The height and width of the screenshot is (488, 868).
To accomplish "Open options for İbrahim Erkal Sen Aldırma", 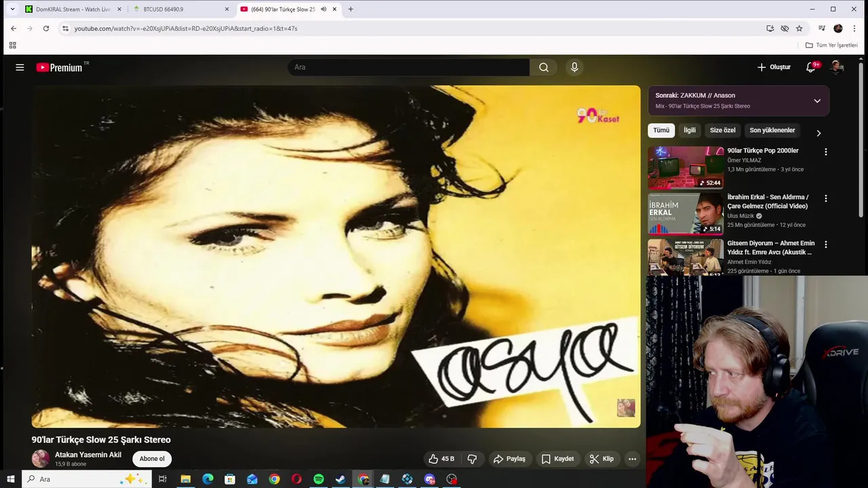I will [x=825, y=199].
